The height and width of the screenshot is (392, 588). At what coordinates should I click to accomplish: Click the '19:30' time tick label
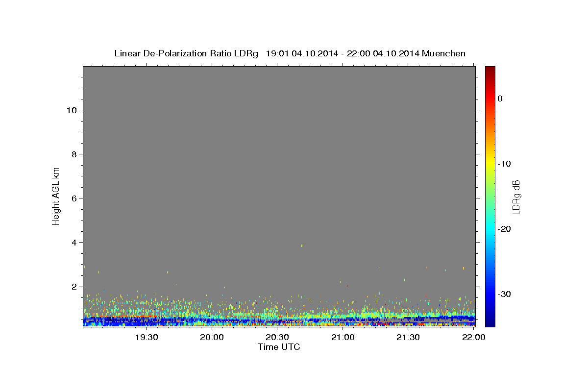[x=147, y=337]
